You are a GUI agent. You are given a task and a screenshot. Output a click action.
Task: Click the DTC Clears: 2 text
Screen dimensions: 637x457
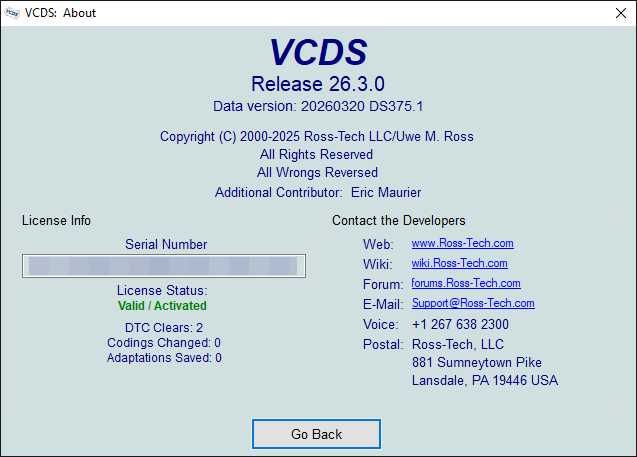(x=164, y=327)
